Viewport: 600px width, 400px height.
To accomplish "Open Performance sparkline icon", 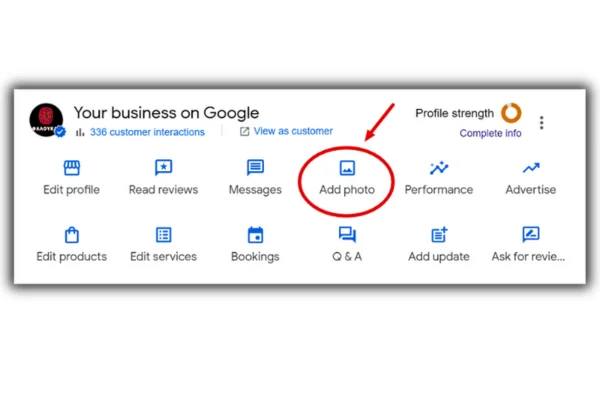I will [438, 168].
